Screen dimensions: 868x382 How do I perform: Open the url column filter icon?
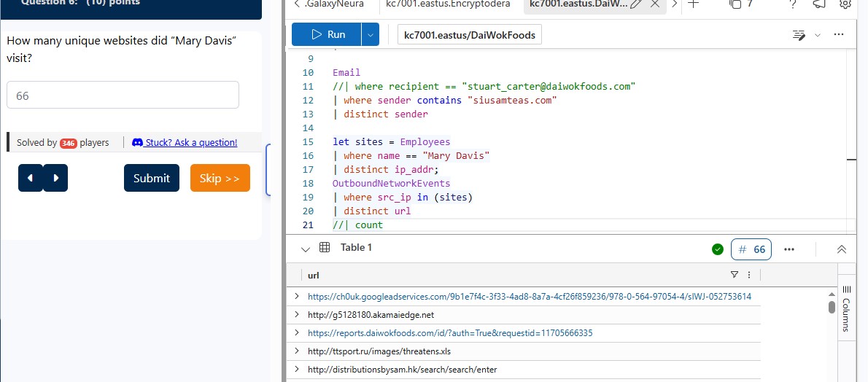point(735,275)
